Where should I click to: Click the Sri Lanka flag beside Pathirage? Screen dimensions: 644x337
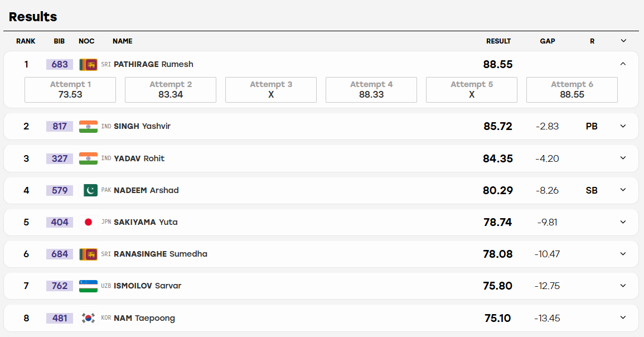pyautogui.click(x=88, y=65)
